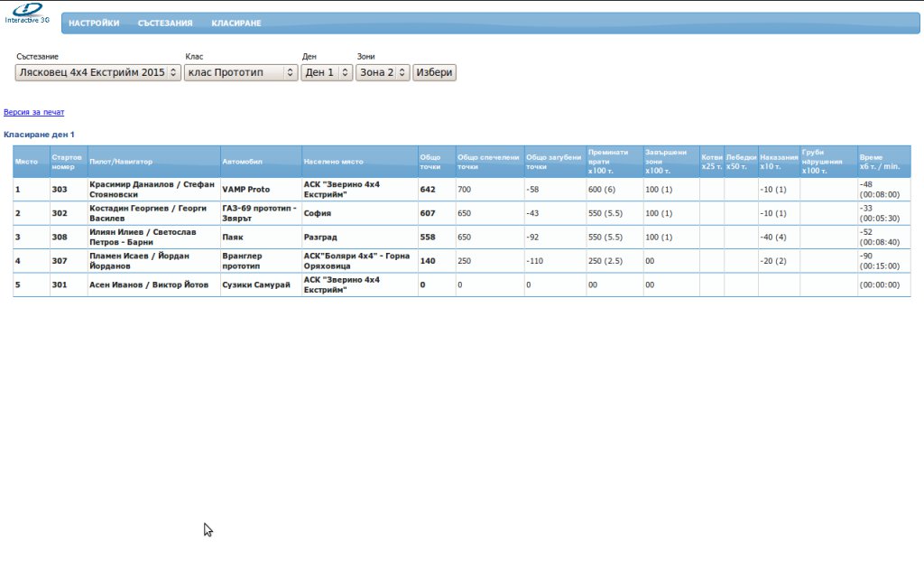Select the Красимир Данаилов / Стефан Стояновски row
The height and width of the screenshot is (578, 924).
click(152, 189)
